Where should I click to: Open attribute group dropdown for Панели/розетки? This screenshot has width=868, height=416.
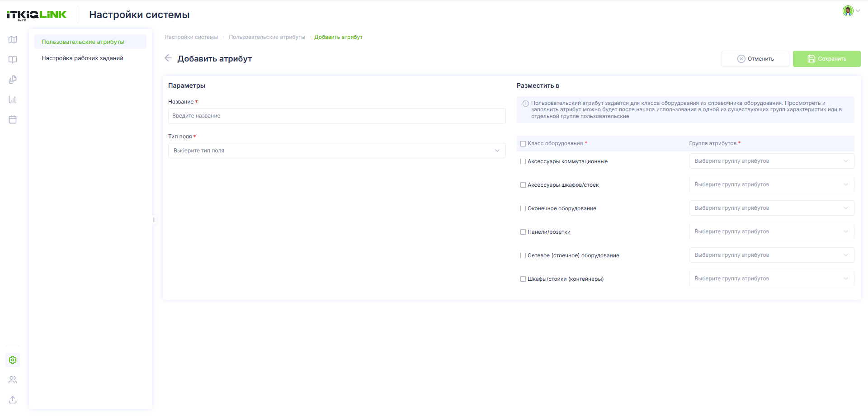[x=772, y=232]
